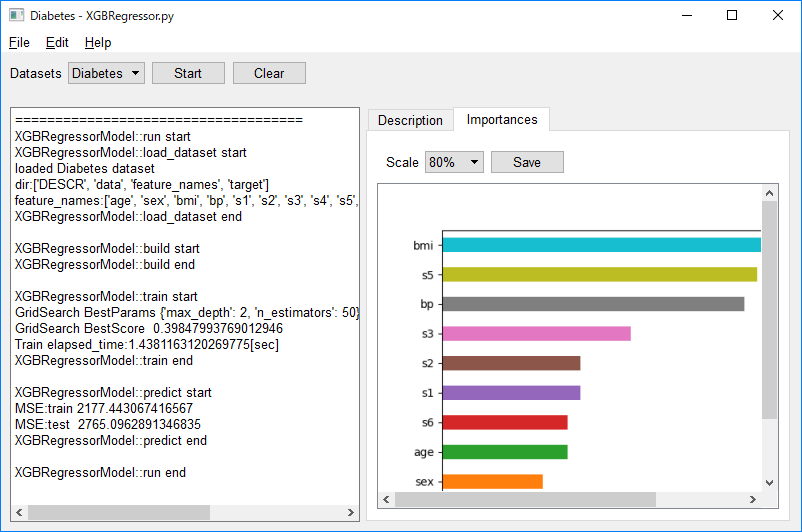Click the 'Scale' label

pyautogui.click(x=402, y=162)
